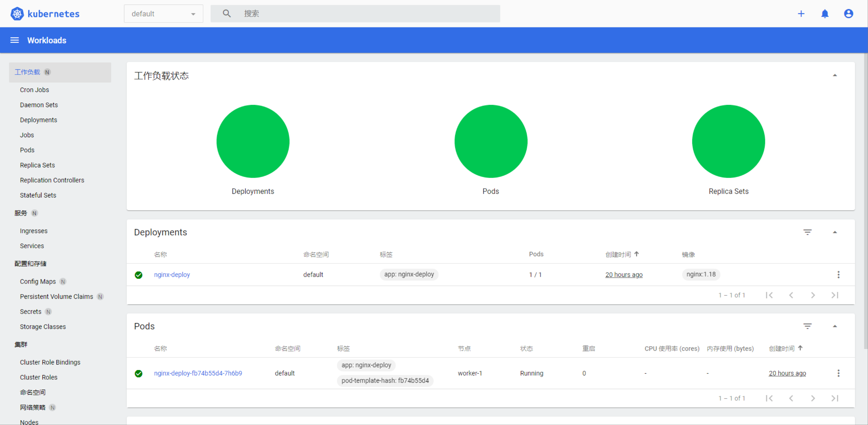This screenshot has height=425, width=868.
Task: Click the filter icon in Pods section
Action: tap(808, 326)
